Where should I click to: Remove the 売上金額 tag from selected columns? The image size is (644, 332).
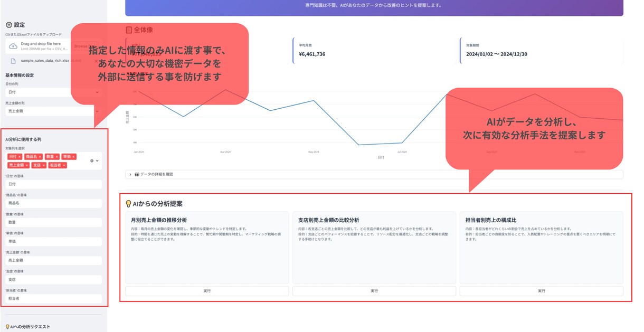pos(26,165)
